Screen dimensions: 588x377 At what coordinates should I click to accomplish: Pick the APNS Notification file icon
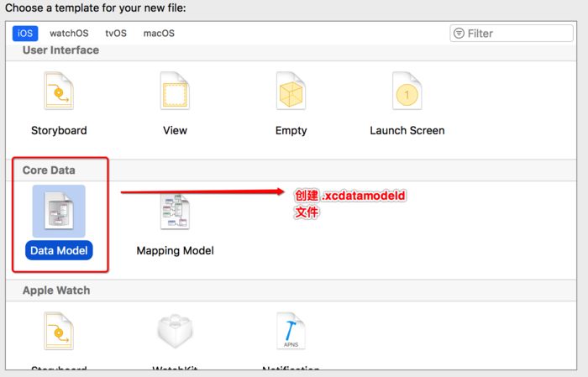tap(291, 331)
